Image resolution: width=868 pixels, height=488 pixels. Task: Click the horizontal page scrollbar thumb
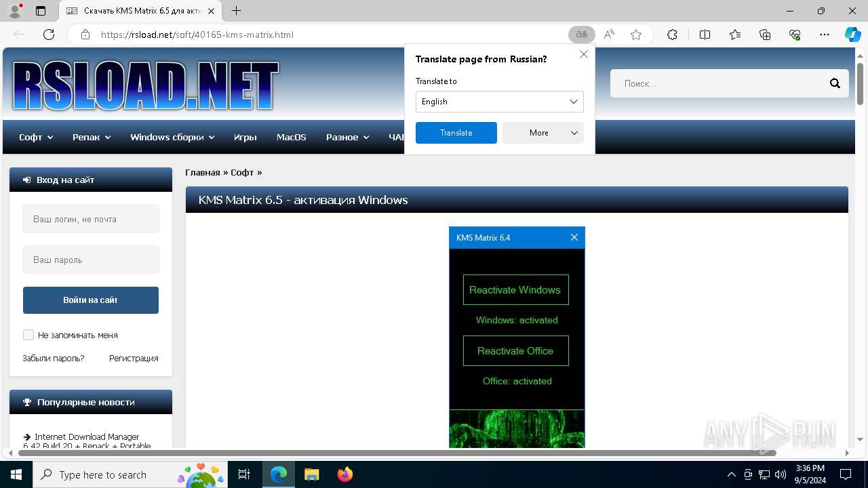point(397,453)
